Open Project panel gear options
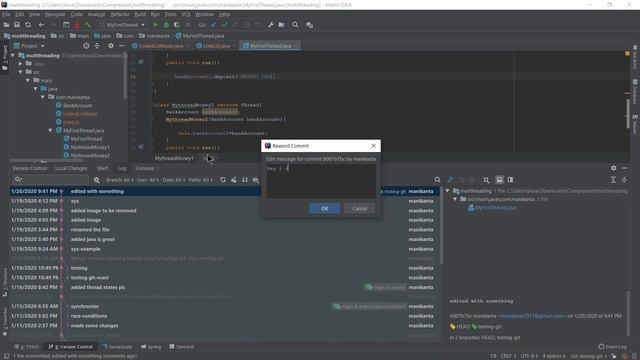Viewport: 640px width, 360px height. [111, 46]
